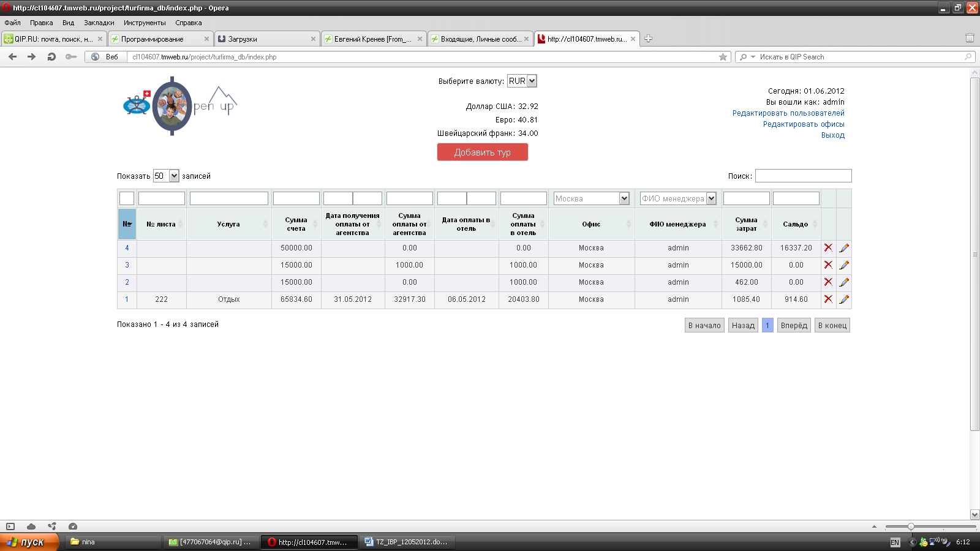The height and width of the screenshot is (551, 980).
Task: Close the Программирование tab
Action: [206, 39]
